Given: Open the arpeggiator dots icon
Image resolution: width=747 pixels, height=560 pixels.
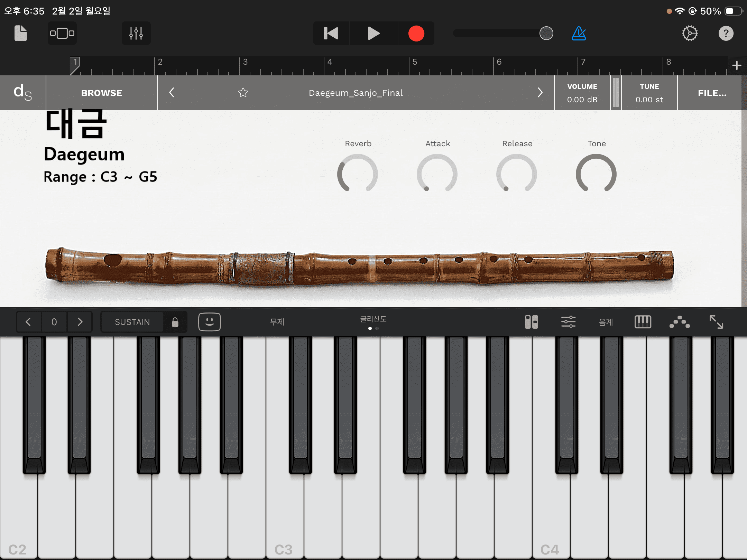Looking at the screenshot, I should (680, 322).
